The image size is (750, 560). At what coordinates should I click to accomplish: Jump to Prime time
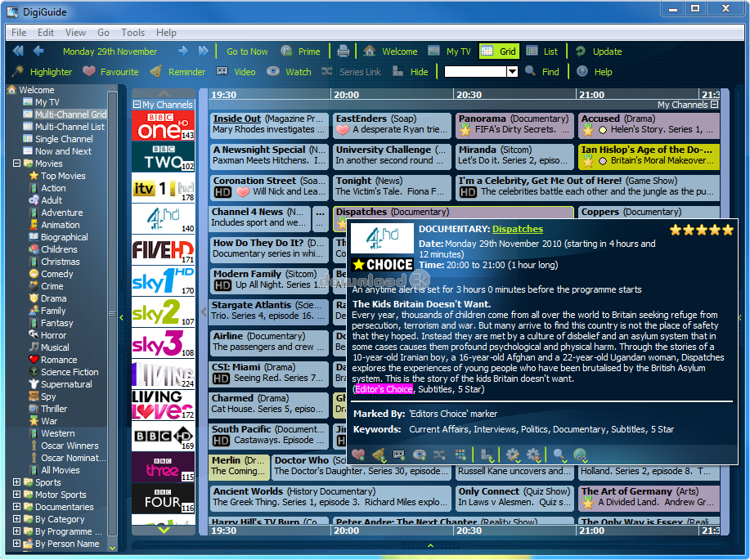(300, 52)
